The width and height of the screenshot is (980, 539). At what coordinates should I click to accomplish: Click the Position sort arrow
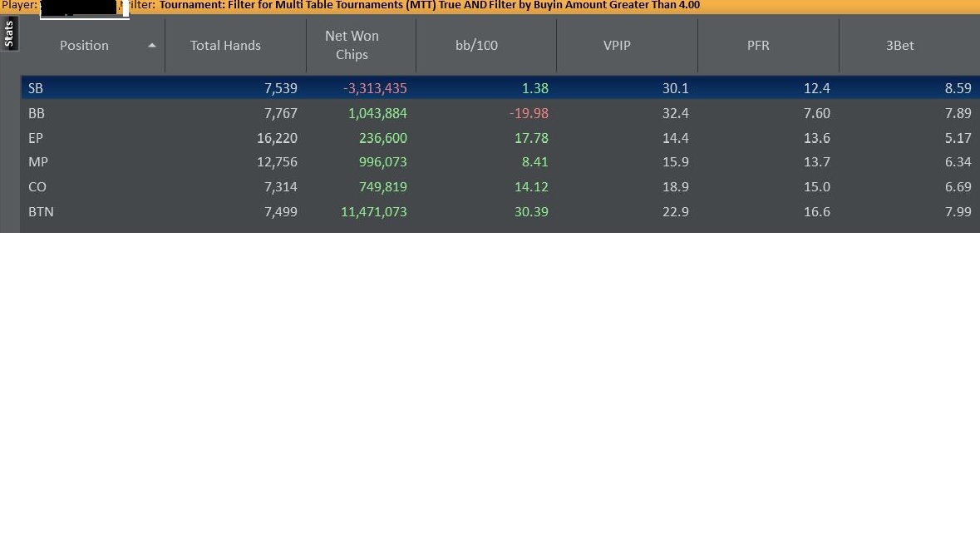(x=151, y=46)
